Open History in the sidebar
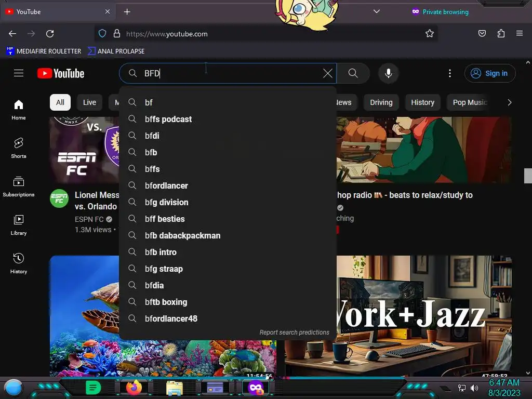 coord(19,263)
